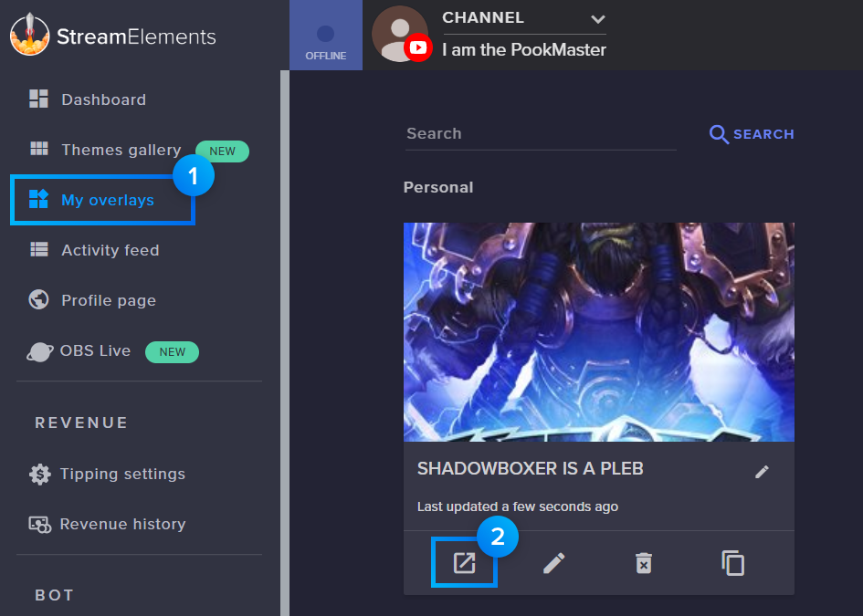Click the OBS Live planet icon
The height and width of the screenshot is (616, 863).
[x=39, y=351]
